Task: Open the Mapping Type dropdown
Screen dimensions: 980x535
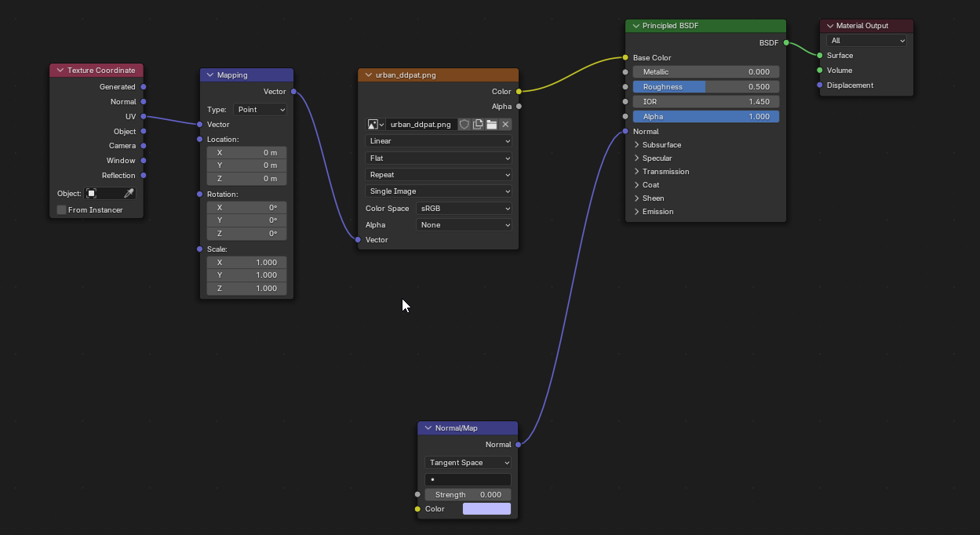Action: pyautogui.click(x=260, y=110)
